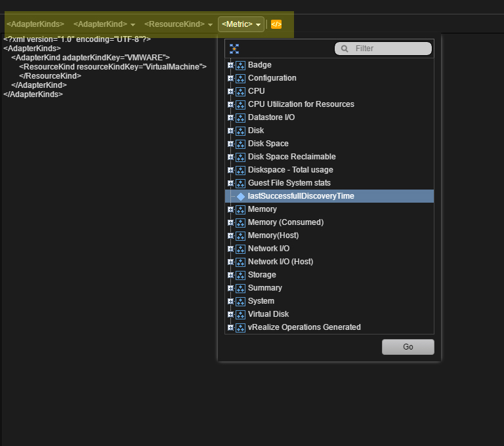
Task: Click the Filter search field
Action: click(383, 49)
